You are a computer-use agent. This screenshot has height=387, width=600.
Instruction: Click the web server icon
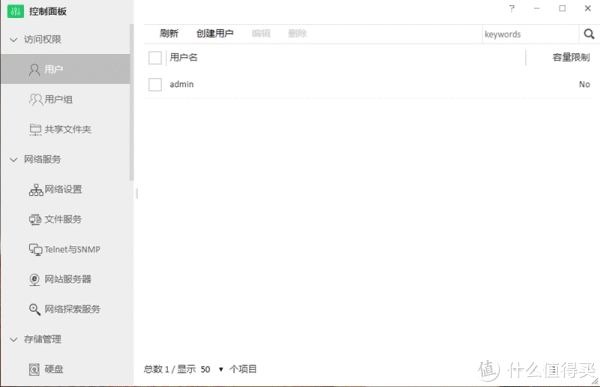34,279
